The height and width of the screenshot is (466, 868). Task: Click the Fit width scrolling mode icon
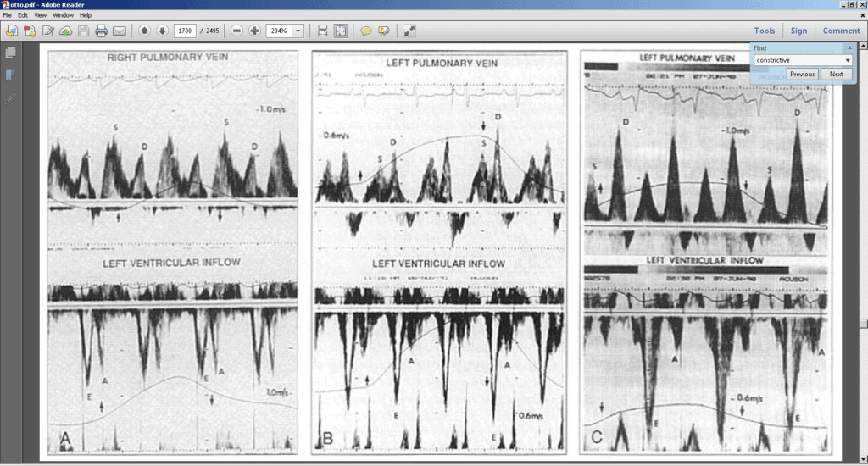(x=323, y=31)
